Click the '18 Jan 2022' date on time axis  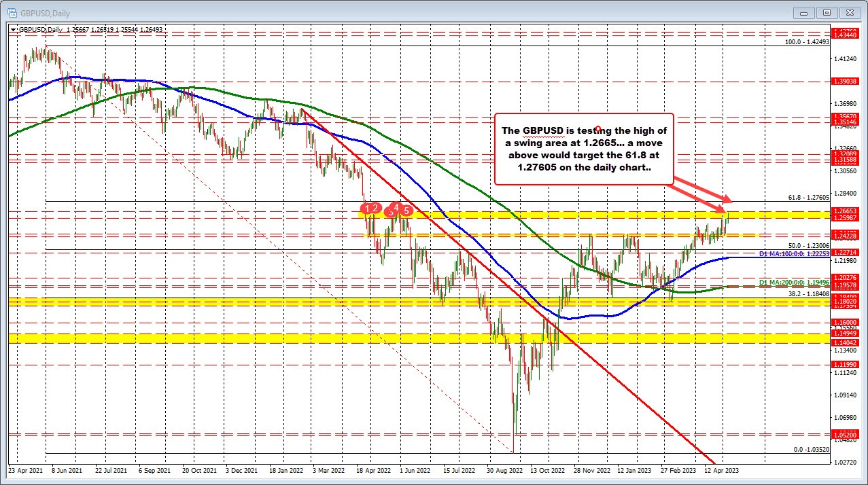point(288,469)
